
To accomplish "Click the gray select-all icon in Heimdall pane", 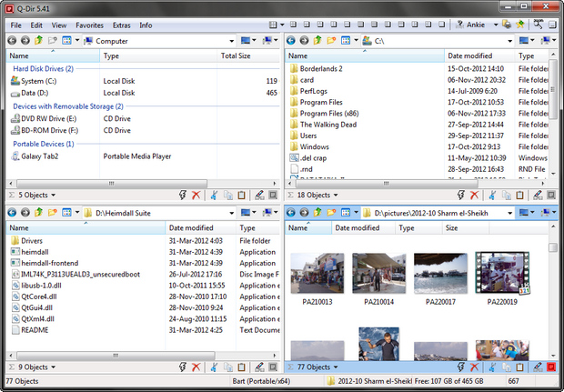I will 273,367.
